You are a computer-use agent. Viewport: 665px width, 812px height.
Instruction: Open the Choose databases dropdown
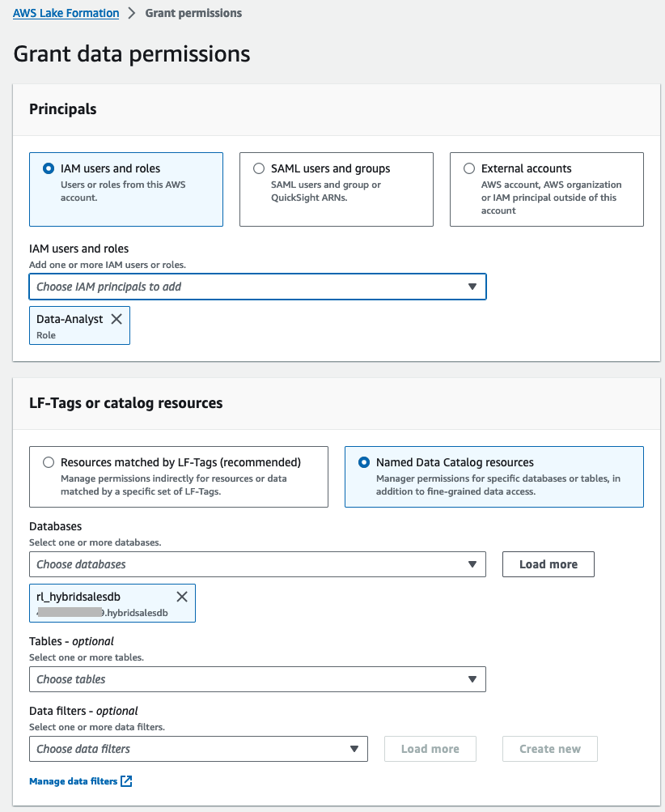tap(243, 564)
